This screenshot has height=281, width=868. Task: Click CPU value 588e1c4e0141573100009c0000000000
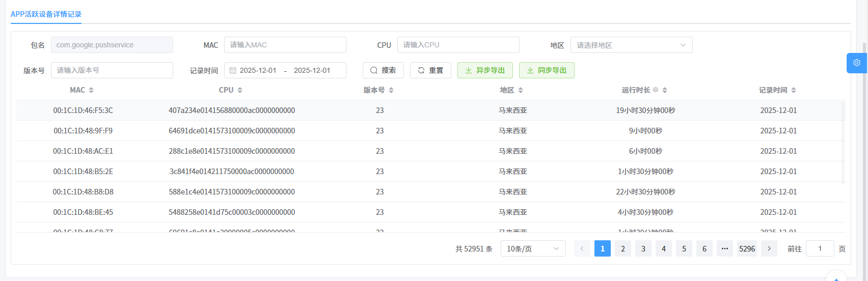(232, 192)
